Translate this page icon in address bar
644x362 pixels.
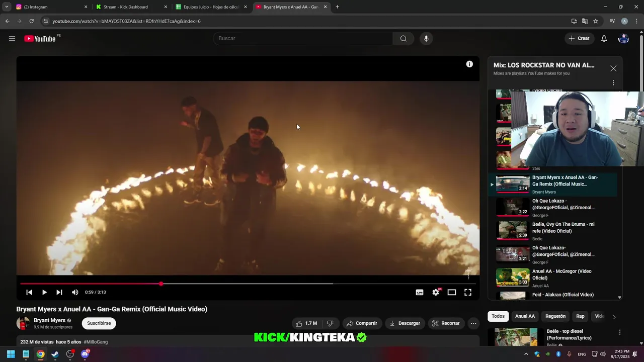coord(585,21)
